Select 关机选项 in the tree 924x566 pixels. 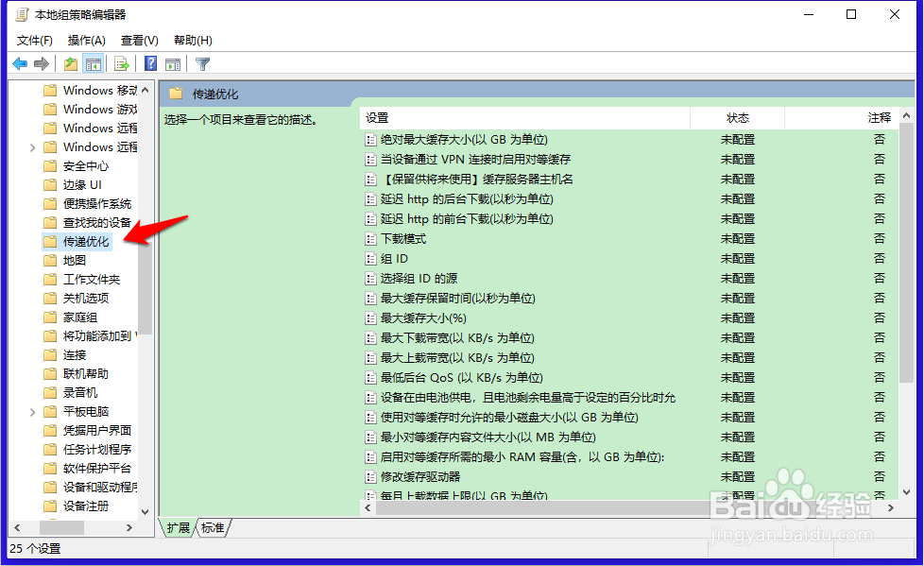pos(86,298)
